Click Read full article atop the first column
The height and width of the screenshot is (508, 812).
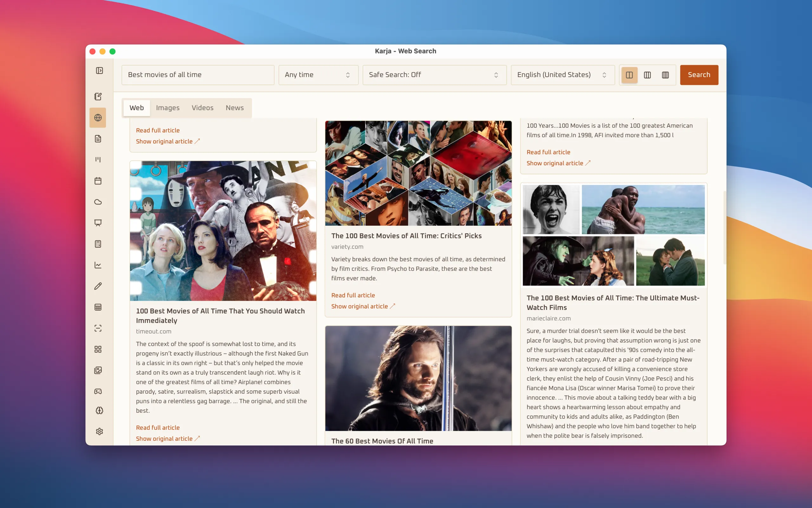click(158, 130)
